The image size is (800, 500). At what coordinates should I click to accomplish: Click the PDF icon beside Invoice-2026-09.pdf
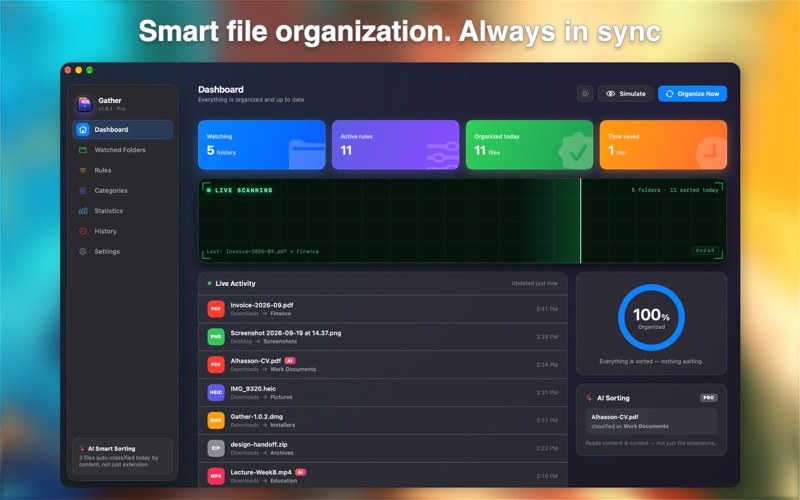216,309
